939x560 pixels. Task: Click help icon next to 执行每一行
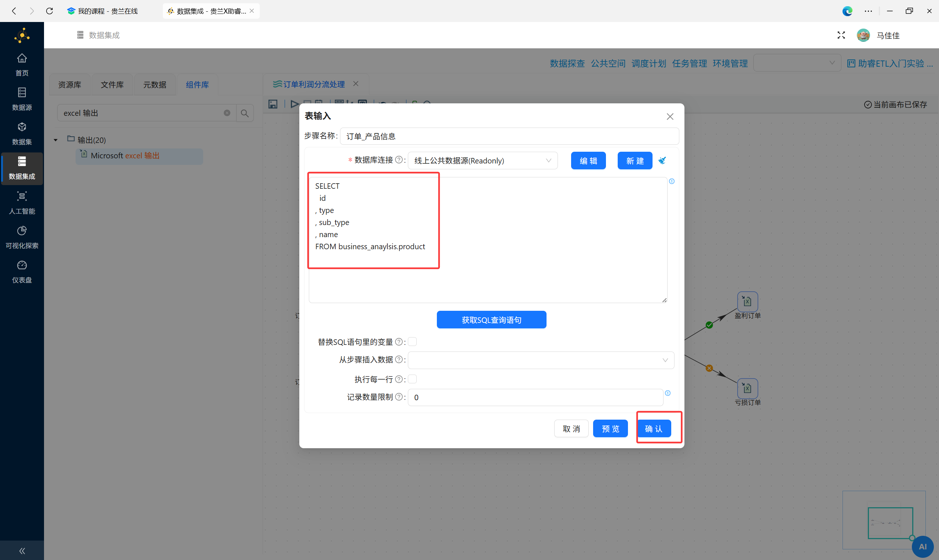399,379
